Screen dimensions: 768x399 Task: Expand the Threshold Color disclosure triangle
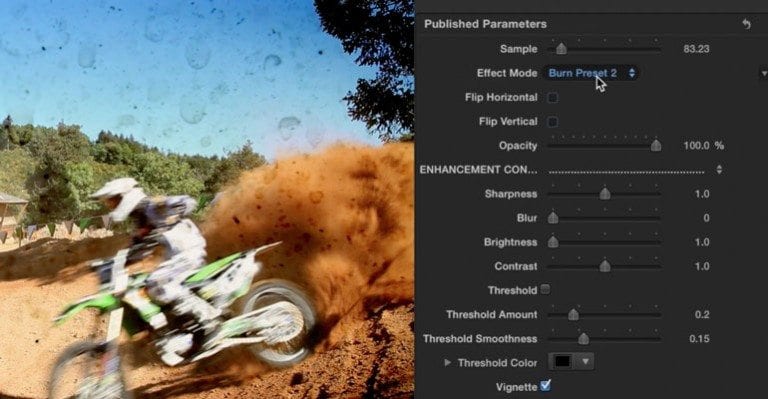click(447, 363)
